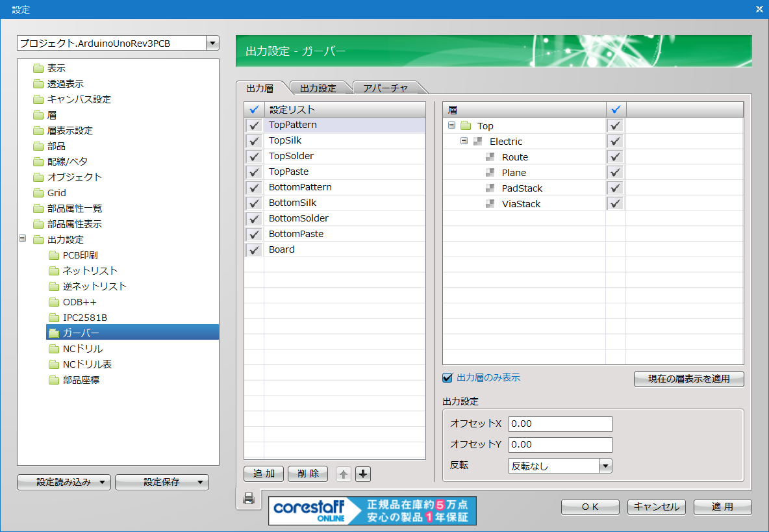Image resolution: width=769 pixels, height=532 pixels.
Task: Open the ODB++ folder item
Action: [x=79, y=302]
